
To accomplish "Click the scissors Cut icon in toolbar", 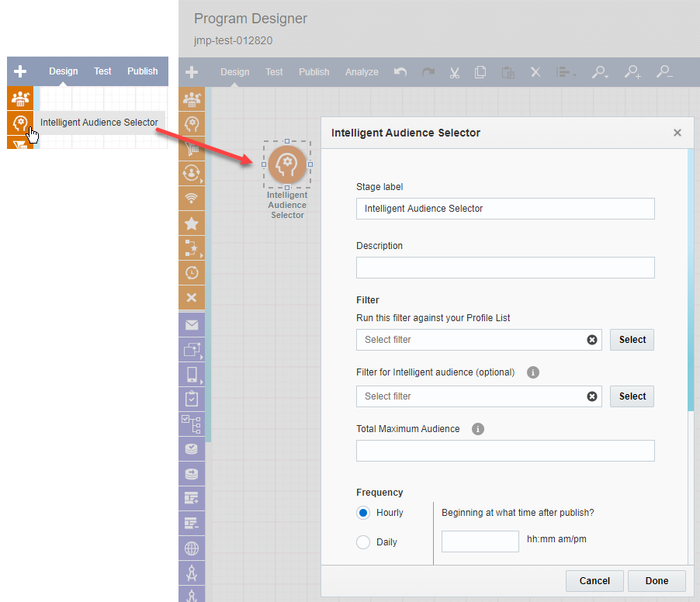I will click(455, 72).
